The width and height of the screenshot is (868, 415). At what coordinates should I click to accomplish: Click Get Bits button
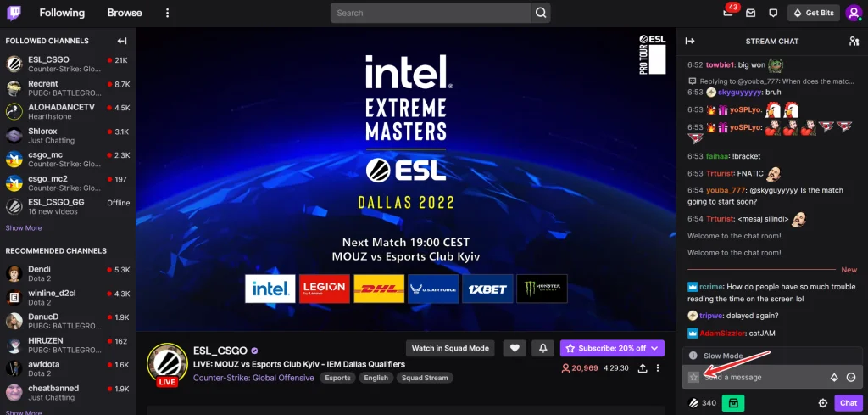pyautogui.click(x=814, y=13)
